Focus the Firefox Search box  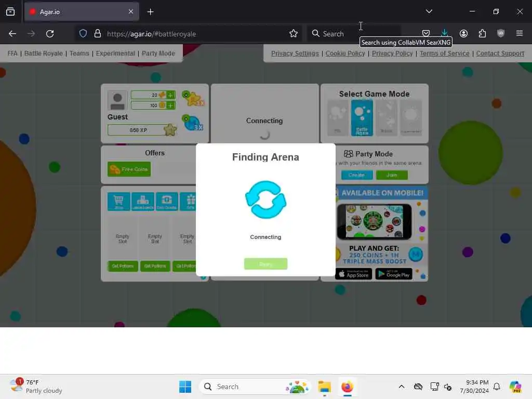354,34
